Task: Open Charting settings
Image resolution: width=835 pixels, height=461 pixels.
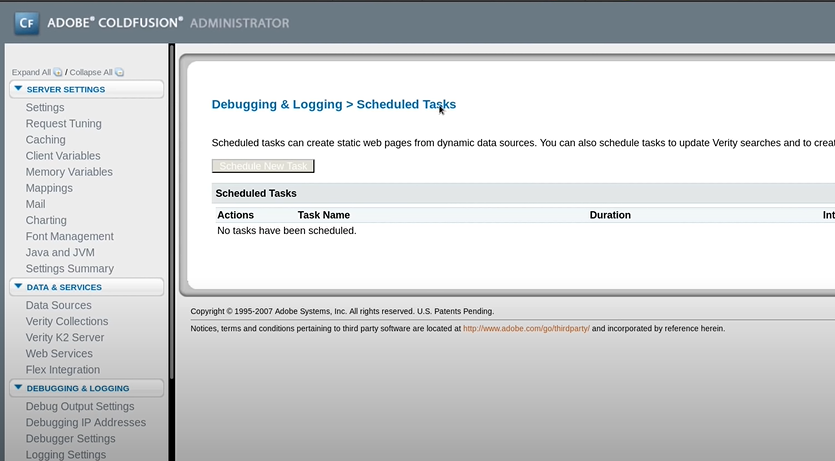Action: pos(46,220)
